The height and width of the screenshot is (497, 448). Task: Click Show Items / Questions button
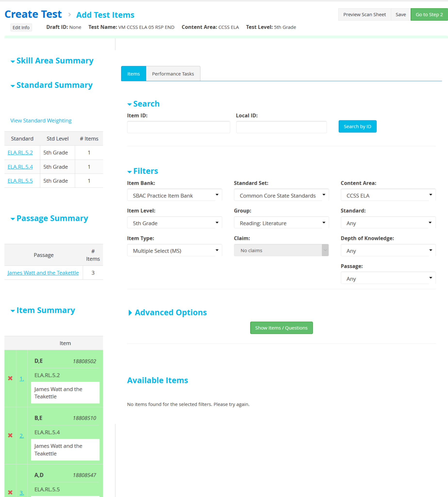click(281, 328)
